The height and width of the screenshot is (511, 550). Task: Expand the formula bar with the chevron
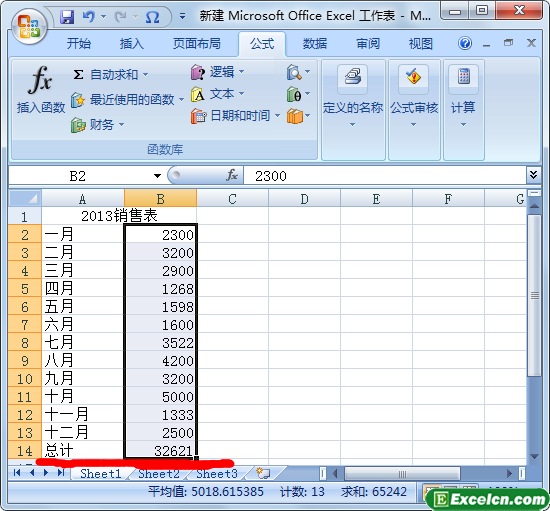coord(533,175)
